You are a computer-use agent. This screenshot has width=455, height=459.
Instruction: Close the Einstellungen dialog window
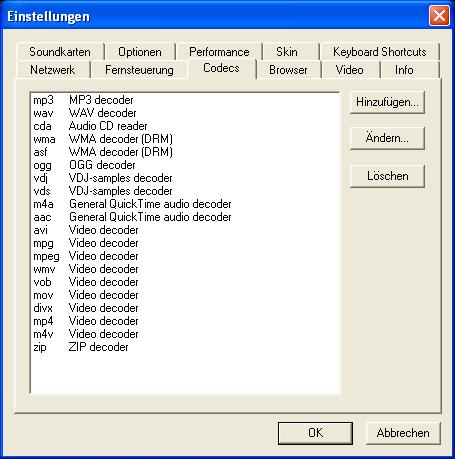(x=439, y=15)
